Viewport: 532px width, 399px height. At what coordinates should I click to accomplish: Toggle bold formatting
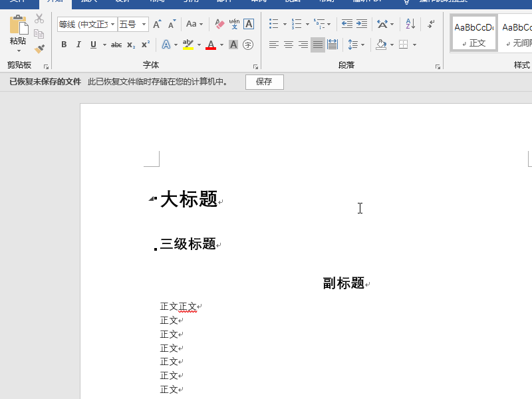pyautogui.click(x=64, y=45)
